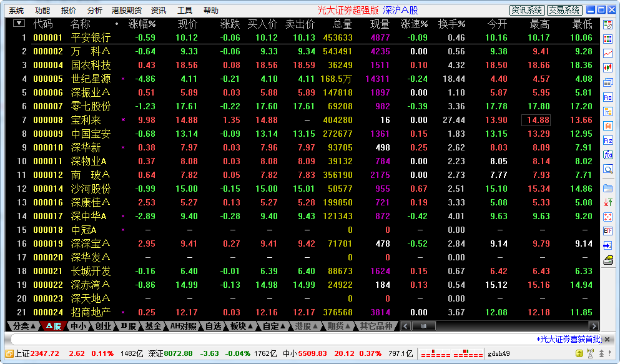Click the yellow circular status icon

click(x=579, y=353)
